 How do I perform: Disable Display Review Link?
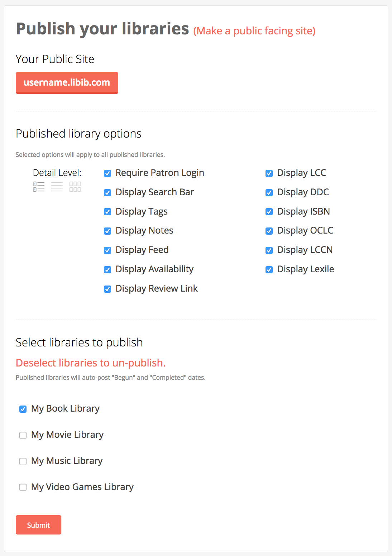point(107,289)
